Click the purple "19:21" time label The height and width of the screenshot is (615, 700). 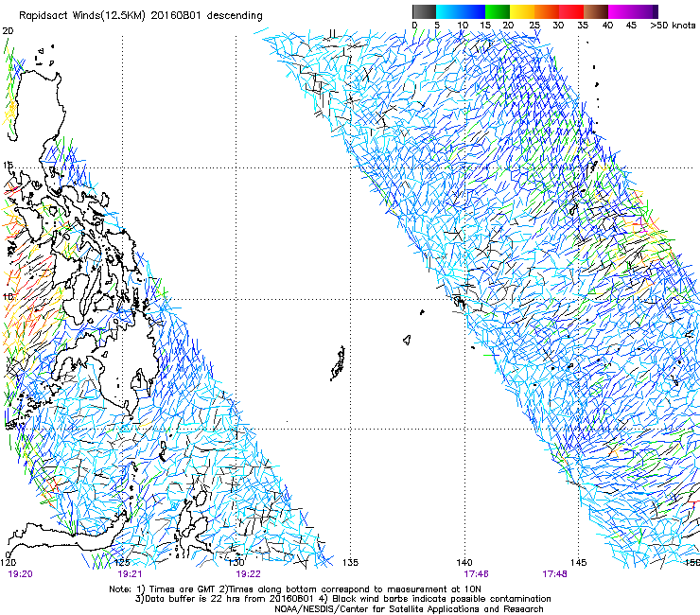coord(130,574)
